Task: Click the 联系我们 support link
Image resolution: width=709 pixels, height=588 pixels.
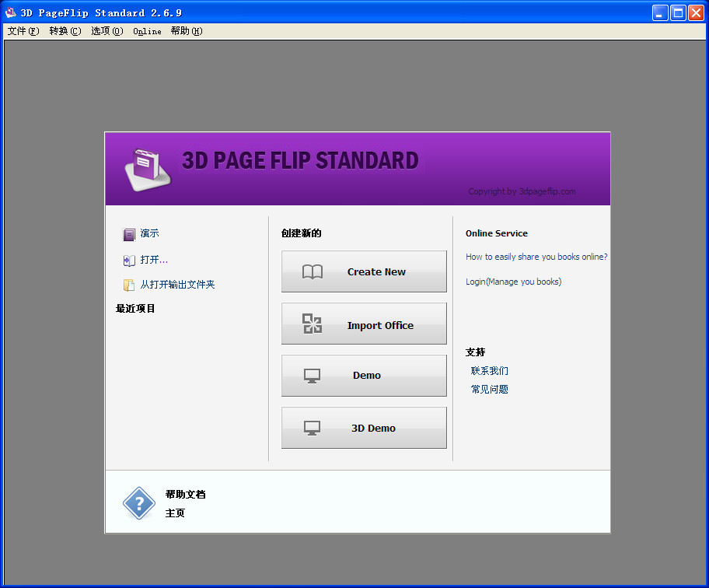Action: [490, 371]
